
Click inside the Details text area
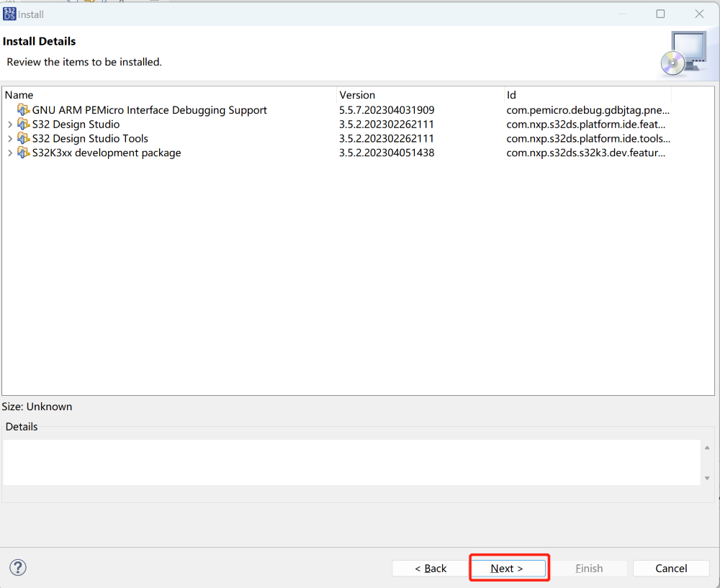[x=352, y=462]
